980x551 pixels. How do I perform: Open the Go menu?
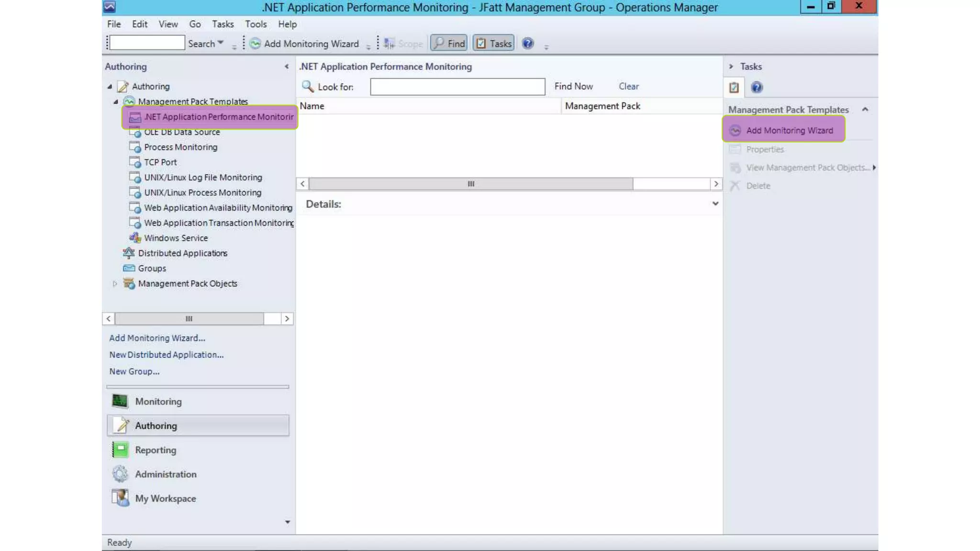coord(195,24)
